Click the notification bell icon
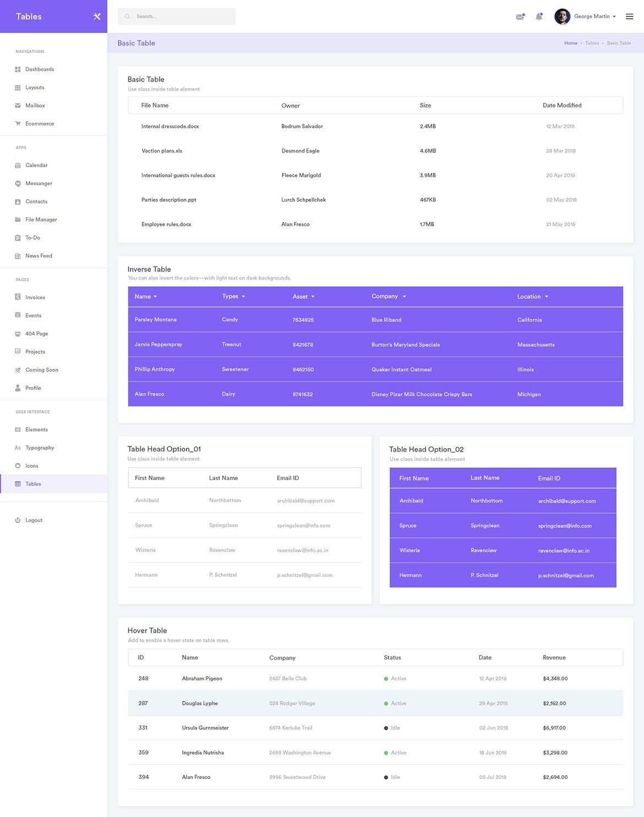Image resolution: width=644 pixels, height=817 pixels. tap(538, 17)
